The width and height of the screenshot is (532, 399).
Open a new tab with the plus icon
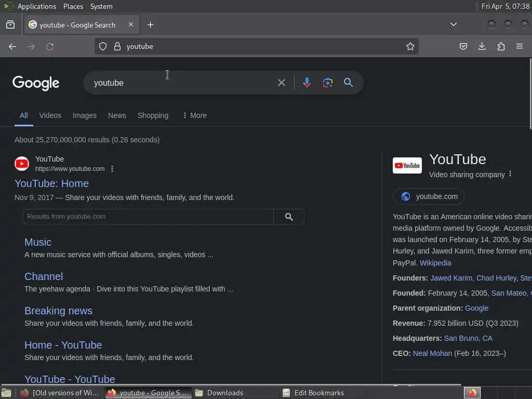(150, 25)
